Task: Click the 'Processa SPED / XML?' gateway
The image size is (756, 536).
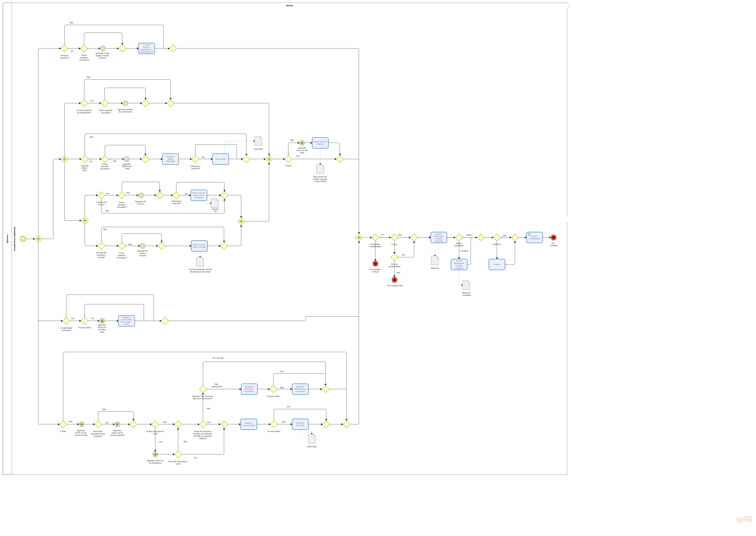Action: click(x=85, y=159)
